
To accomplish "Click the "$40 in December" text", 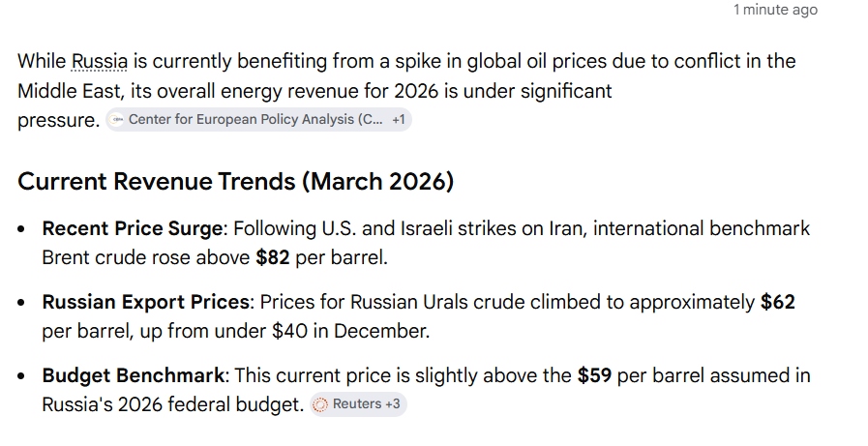I will click(x=350, y=332).
